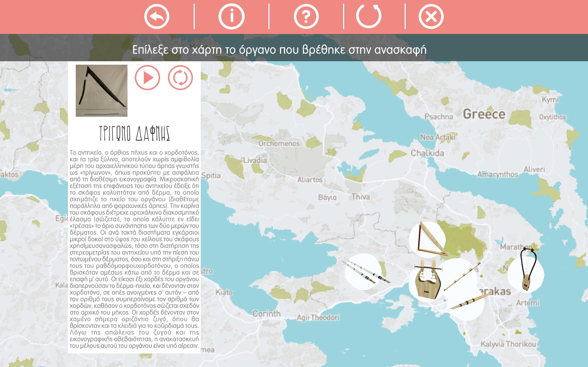Click the Chalkida label on map
The image size is (588, 367).
coord(427,153)
